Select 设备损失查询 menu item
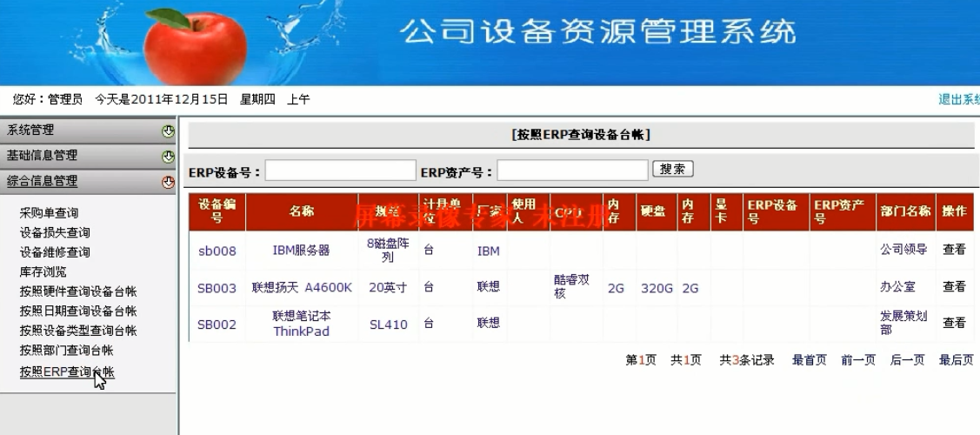The height and width of the screenshot is (435, 980). 55,233
